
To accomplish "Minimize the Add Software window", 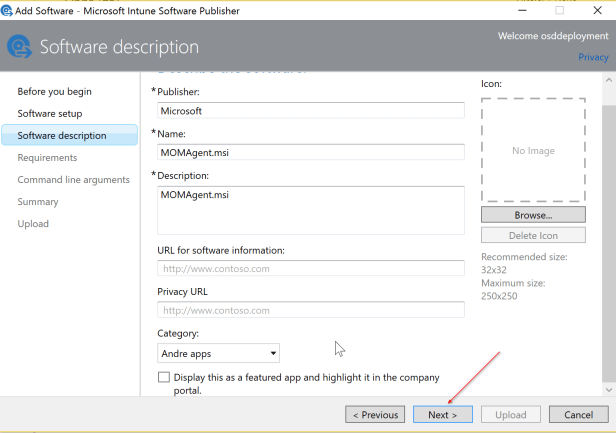I will (522, 10).
